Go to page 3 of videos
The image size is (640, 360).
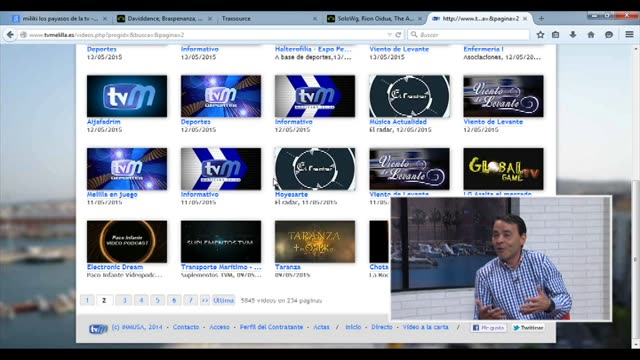(124, 300)
